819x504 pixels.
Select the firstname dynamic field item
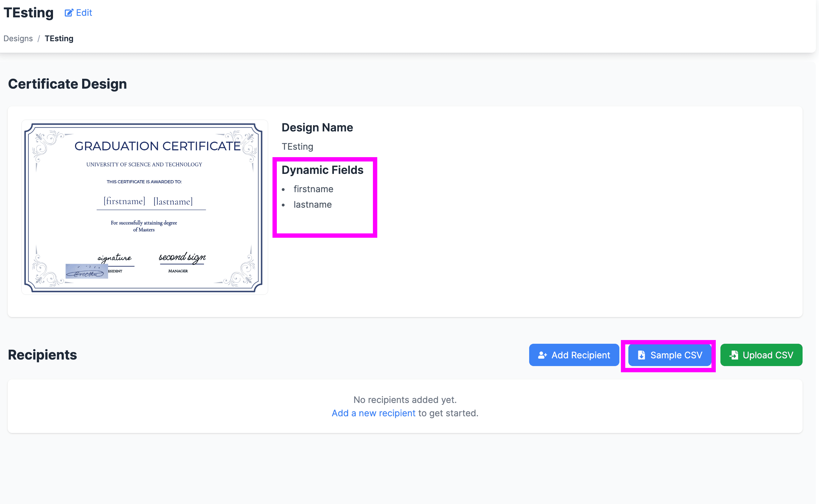tap(313, 189)
